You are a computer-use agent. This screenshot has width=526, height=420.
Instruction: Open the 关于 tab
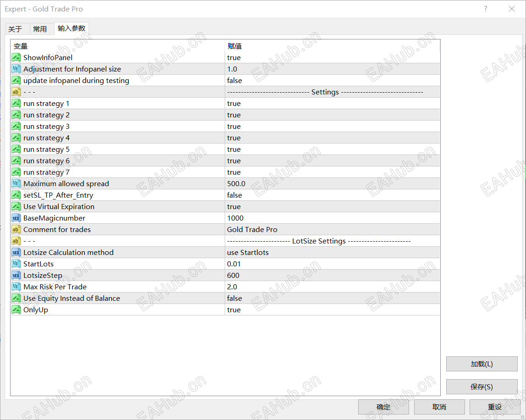click(17, 29)
